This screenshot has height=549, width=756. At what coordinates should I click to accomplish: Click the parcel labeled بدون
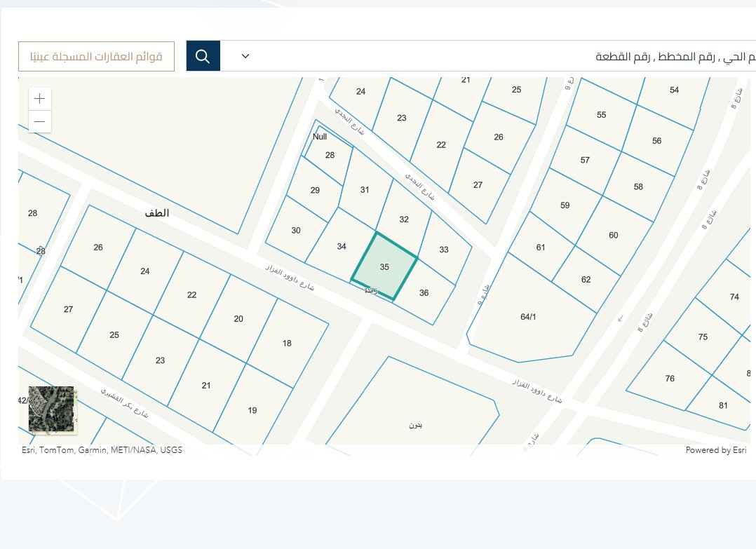416,425
